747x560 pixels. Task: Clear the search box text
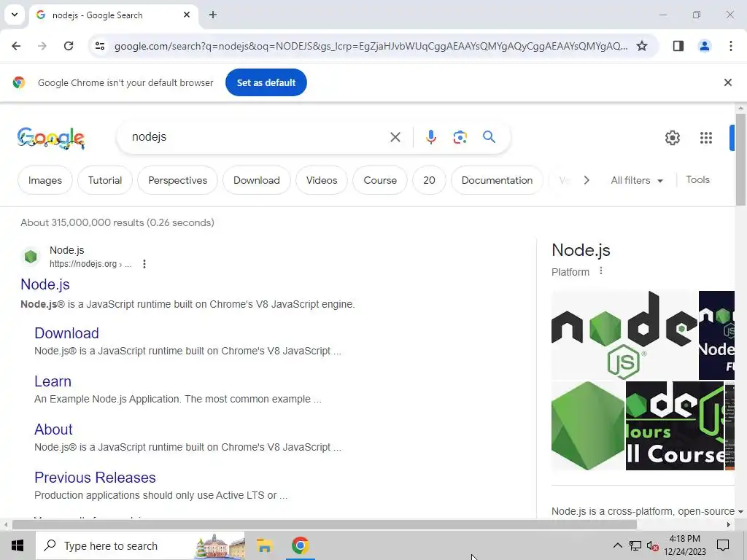point(395,137)
